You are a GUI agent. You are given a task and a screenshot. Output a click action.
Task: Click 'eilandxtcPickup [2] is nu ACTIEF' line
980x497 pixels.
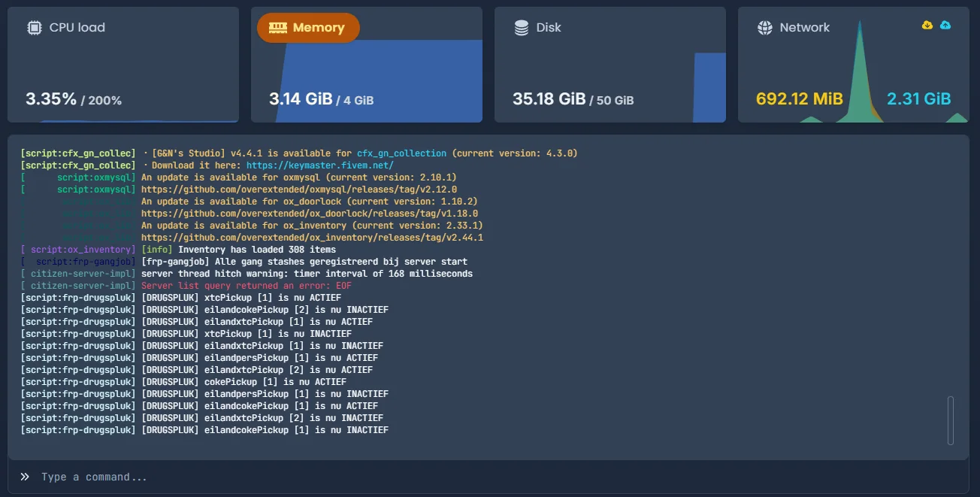(257, 370)
